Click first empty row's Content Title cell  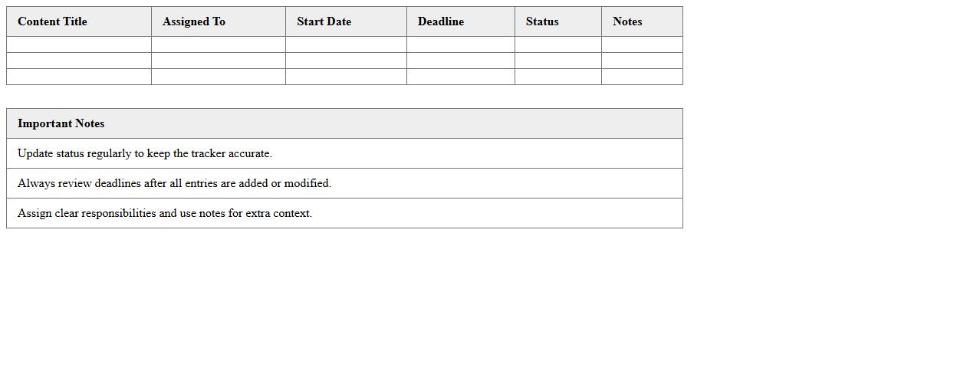pos(79,44)
